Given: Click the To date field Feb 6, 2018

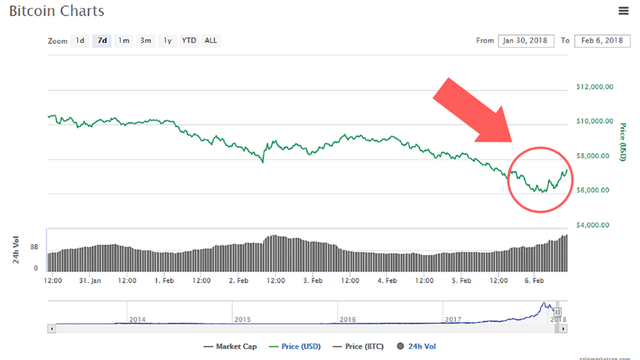Looking at the screenshot, I should (602, 41).
